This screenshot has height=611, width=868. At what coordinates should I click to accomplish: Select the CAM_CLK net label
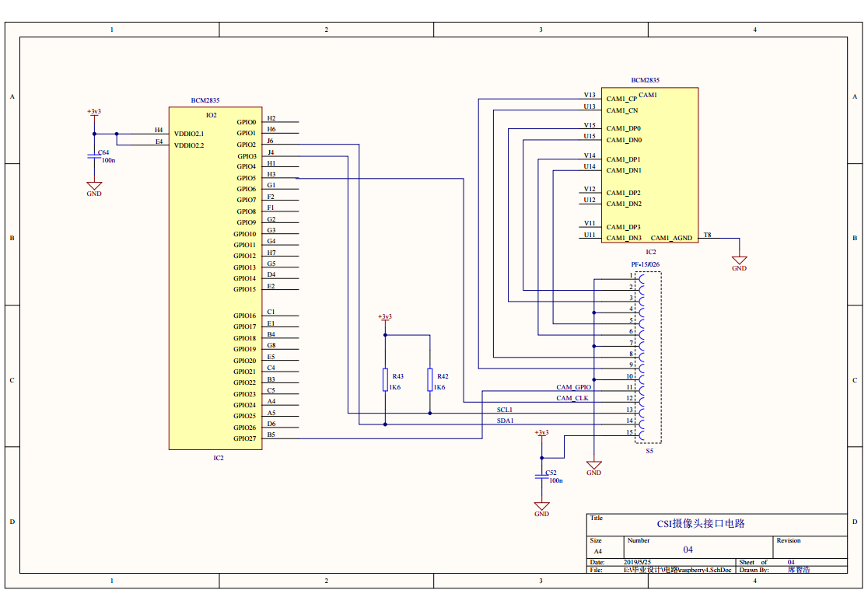pyautogui.click(x=572, y=399)
